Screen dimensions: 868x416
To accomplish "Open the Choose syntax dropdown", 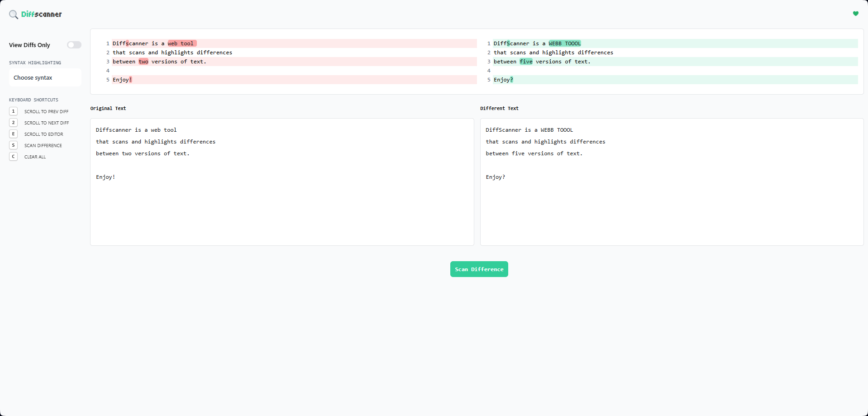I will click(45, 77).
